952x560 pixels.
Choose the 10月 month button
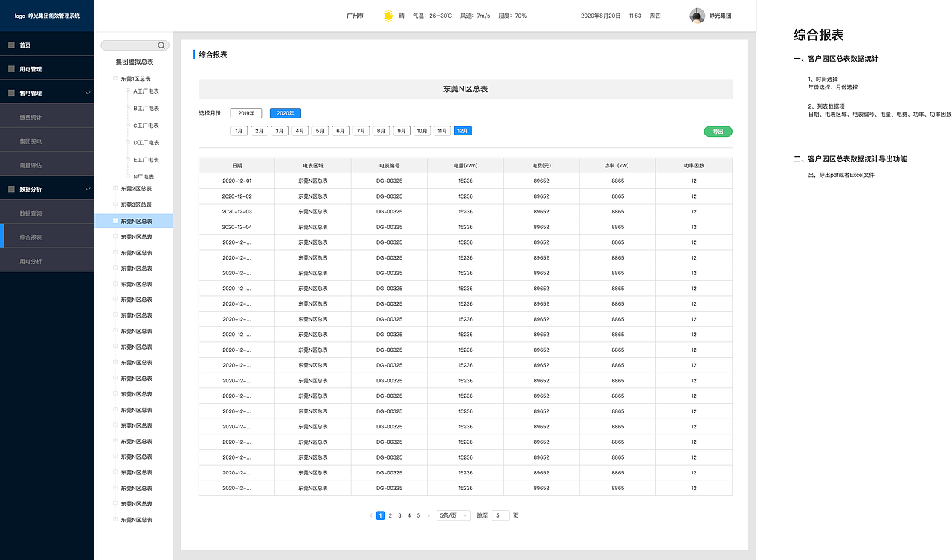pos(422,131)
